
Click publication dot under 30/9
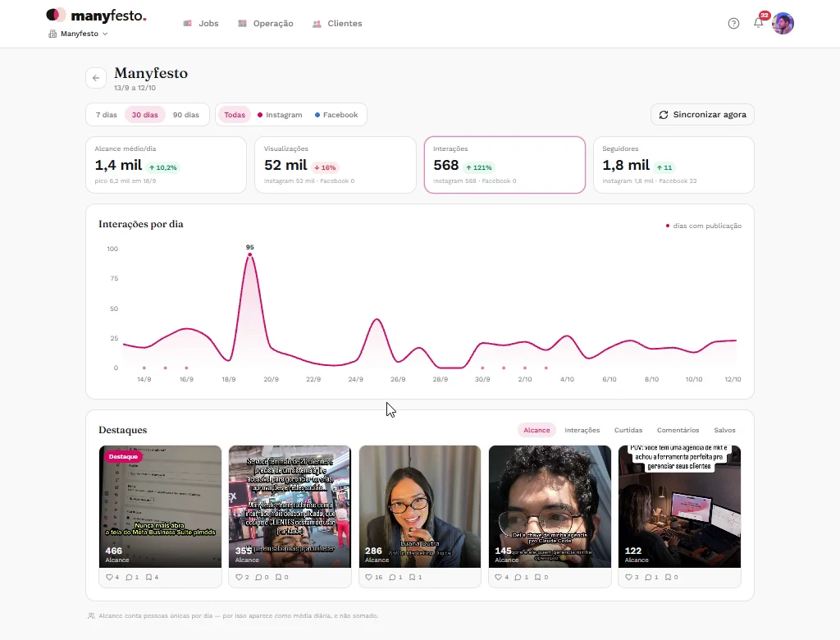[482, 368]
